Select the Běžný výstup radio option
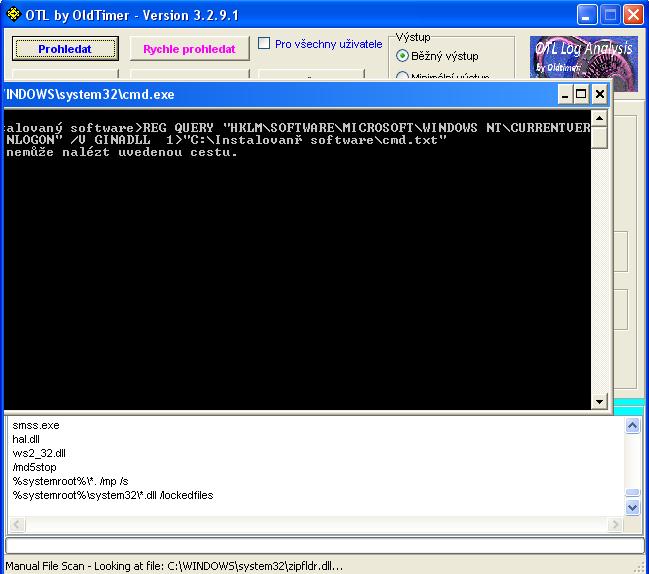This screenshot has width=649, height=574. 402,55
